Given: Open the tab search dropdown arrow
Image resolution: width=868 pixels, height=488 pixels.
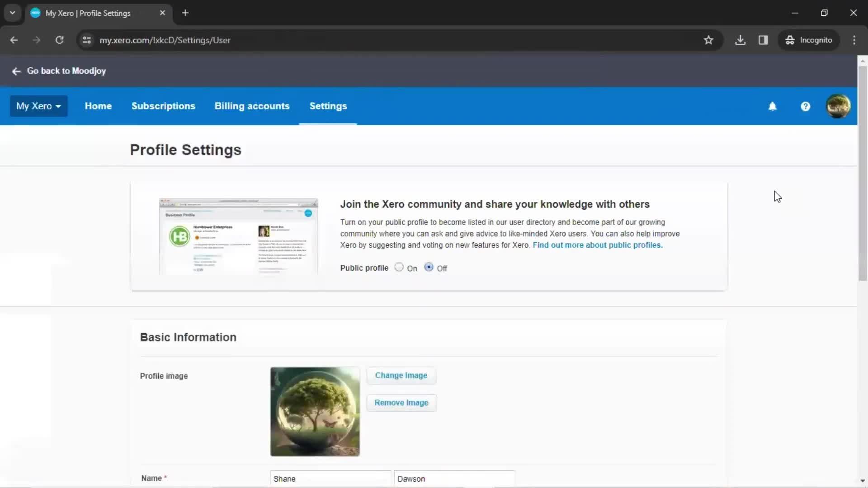Looking at the screenshot, I should pyautogui.click(x=13, y=13).
